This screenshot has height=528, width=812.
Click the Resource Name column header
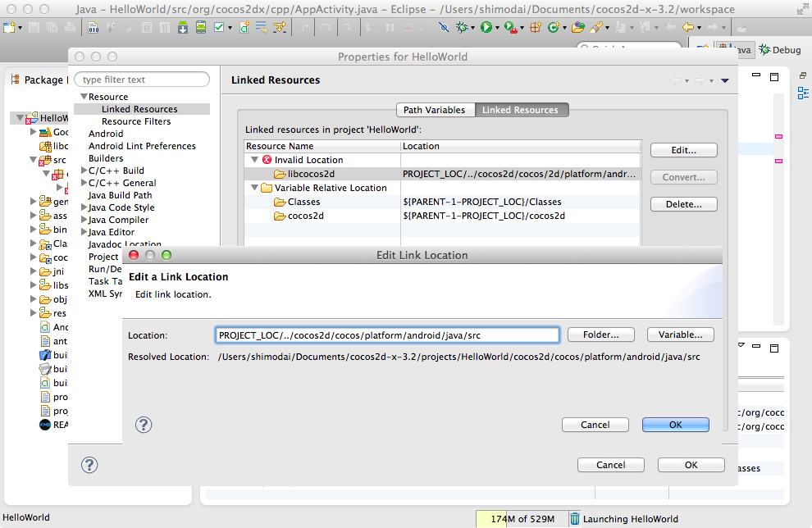(322, 146)
